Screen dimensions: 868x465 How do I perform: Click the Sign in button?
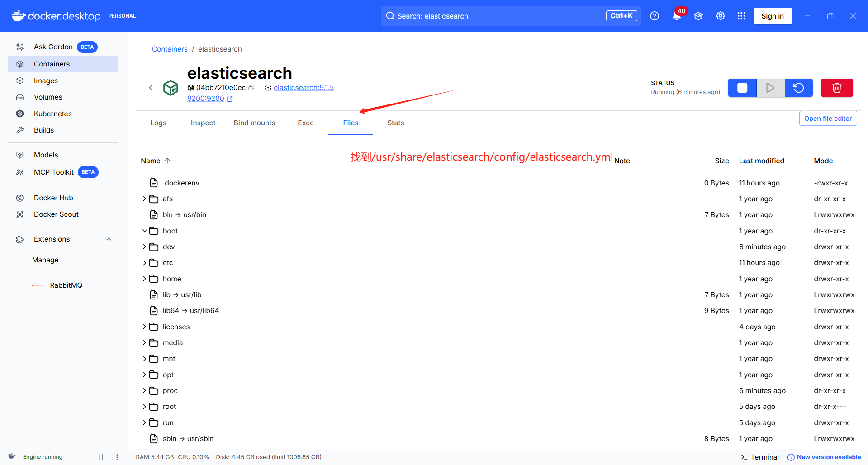[772, 15]
